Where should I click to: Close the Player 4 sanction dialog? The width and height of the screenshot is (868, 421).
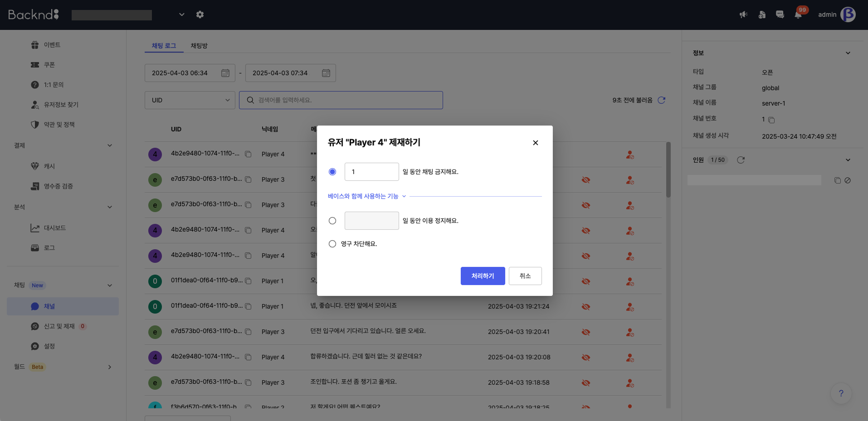tap(536, 143)
